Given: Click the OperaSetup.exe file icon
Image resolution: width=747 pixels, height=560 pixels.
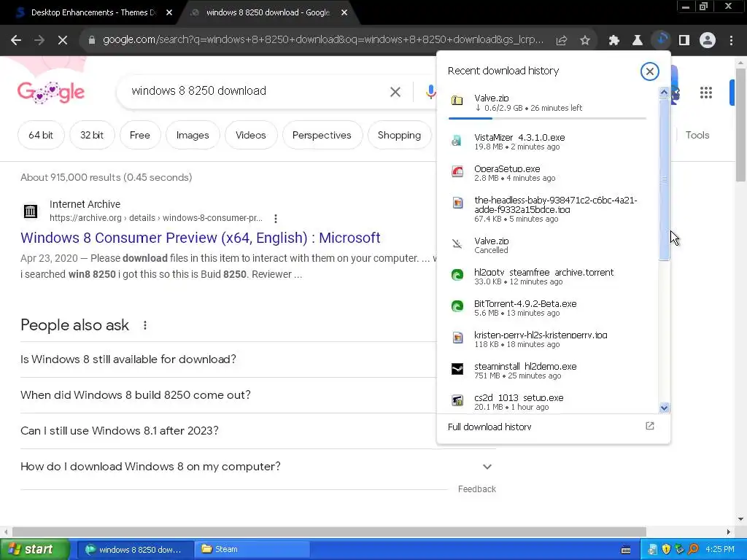Looking at the screenshot, I should click(x=457, y=172).
